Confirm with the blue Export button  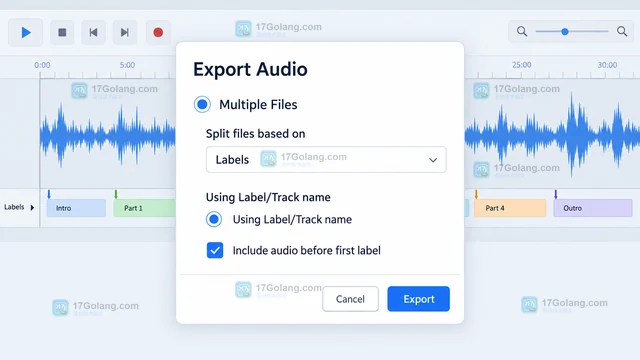click(x=418, y=299)
